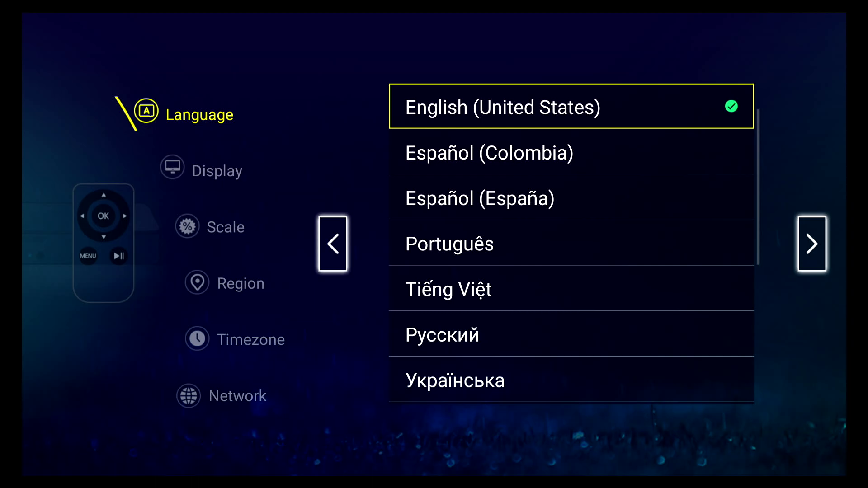Click green checkmark beside English (United States)
This screenshot has width=868, height=488.
click(731, 106)
